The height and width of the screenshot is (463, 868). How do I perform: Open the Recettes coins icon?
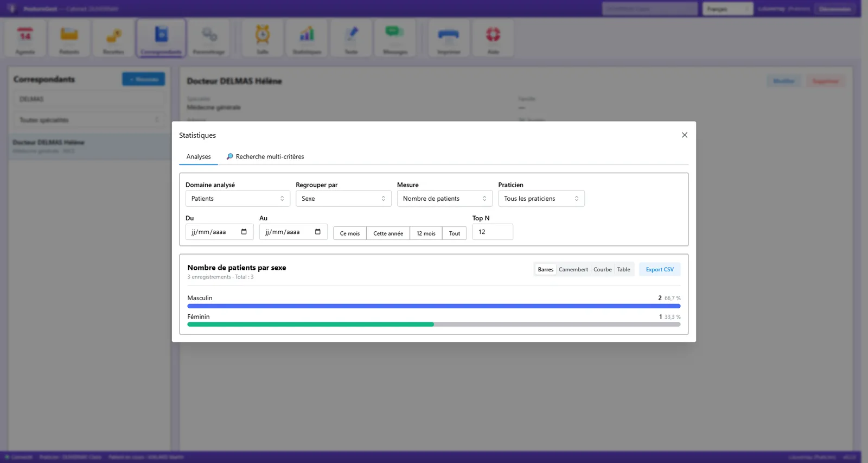(113, 37)
